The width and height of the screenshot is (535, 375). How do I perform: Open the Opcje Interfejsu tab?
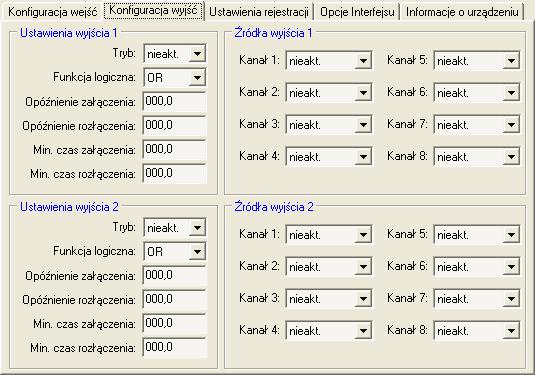pos(357,12)
